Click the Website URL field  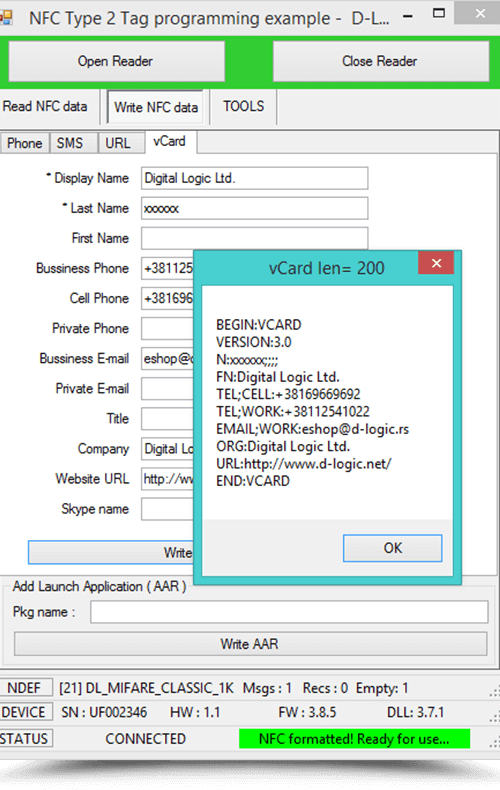pyautogui.click(x=167, y=479)
